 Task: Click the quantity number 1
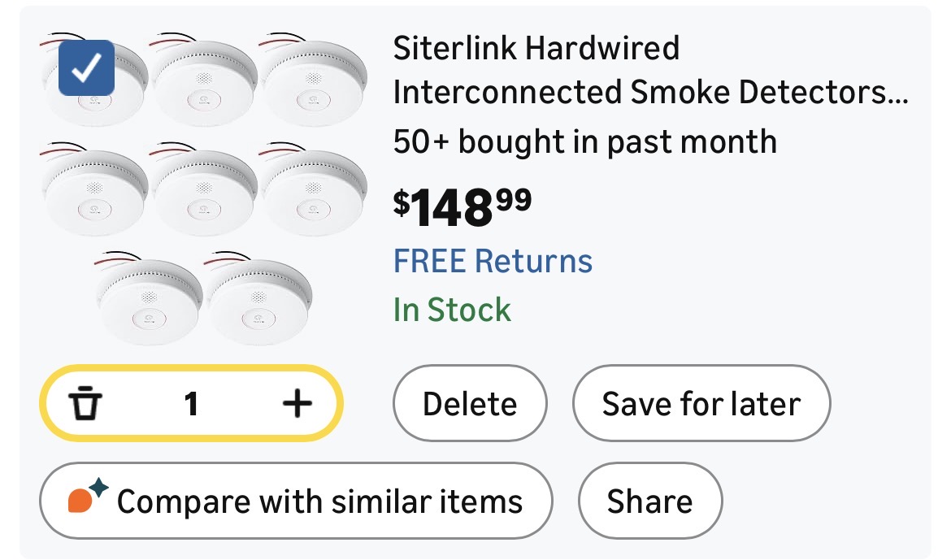(x=191, y=403)
